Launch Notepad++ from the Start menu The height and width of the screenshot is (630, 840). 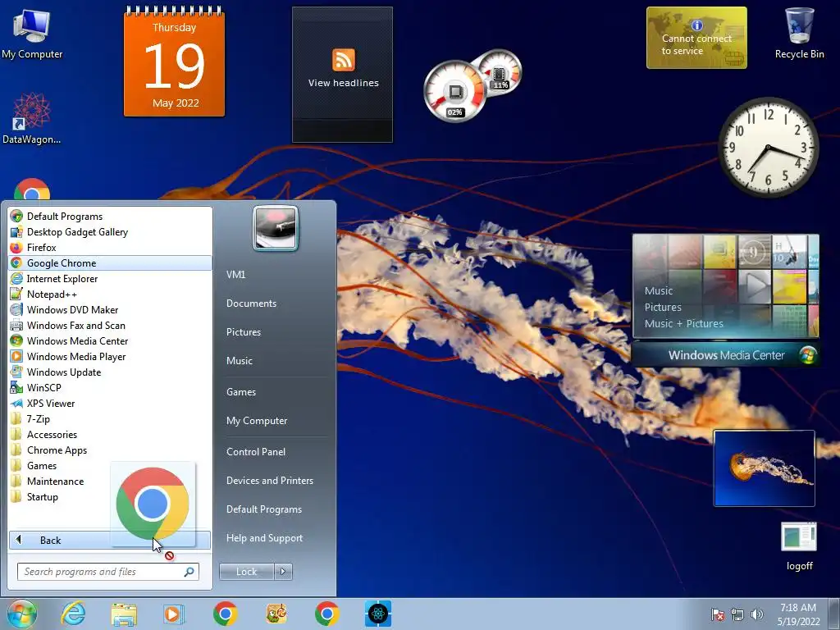tap(111, 294)
